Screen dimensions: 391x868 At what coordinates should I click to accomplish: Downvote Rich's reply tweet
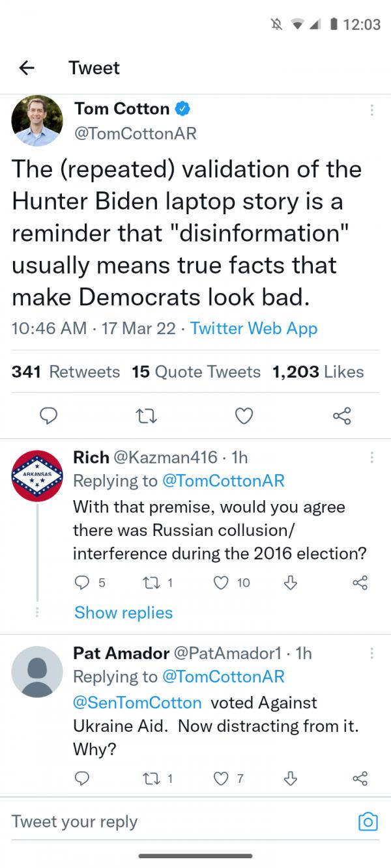(293, 583)
